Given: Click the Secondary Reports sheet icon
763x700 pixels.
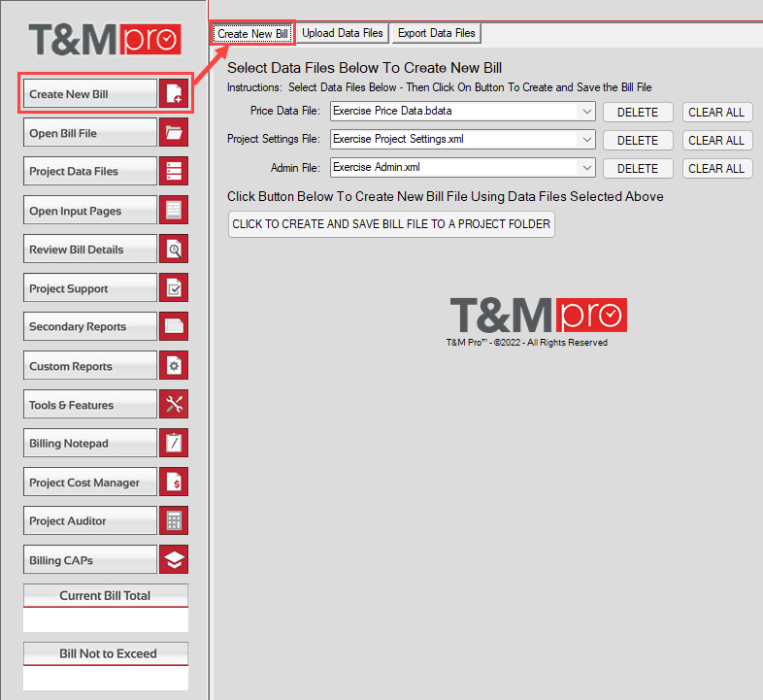Looking at the screenshot, I should point(174,326).
